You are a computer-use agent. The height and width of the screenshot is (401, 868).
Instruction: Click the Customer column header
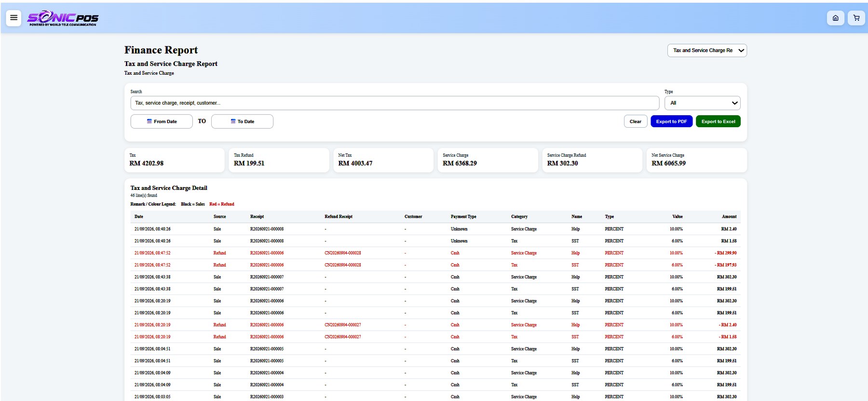click(413, 217)
